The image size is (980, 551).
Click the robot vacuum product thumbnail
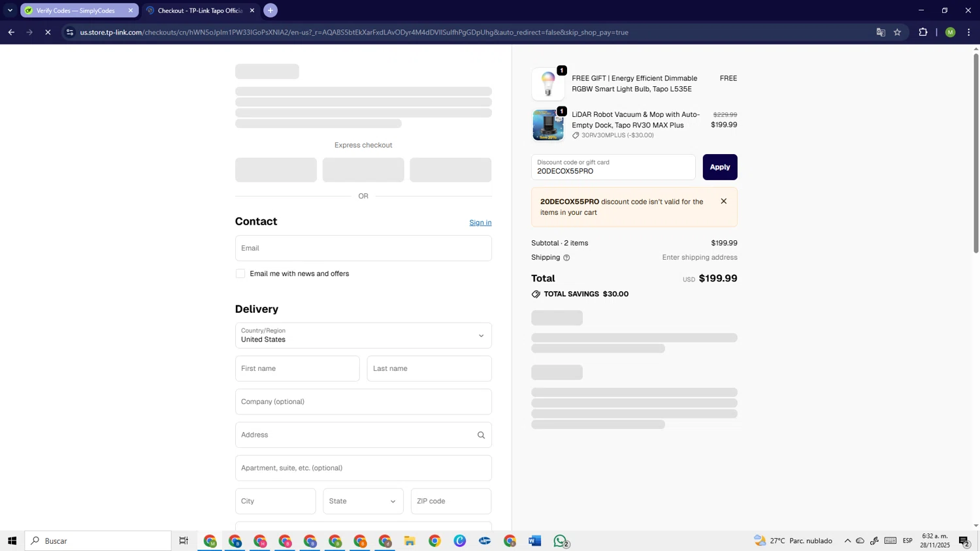[x=548, y=125]
